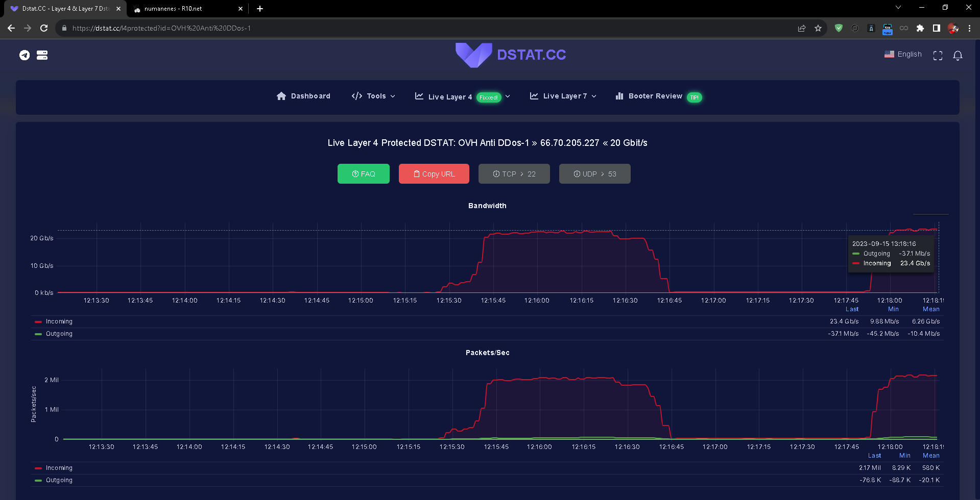This screenshot has height=500, width=980.
Task: Open the browser profile avatar
Action: [x=953, y=28]
